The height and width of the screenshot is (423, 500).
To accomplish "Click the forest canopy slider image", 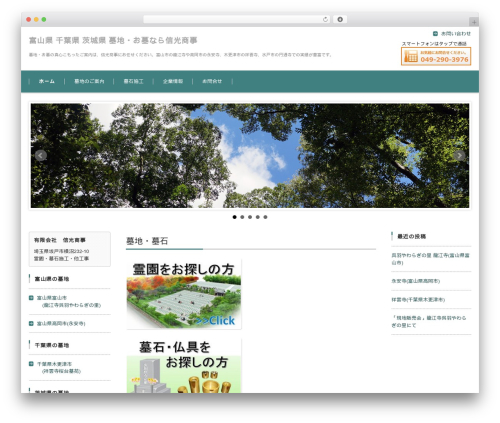I will (x=250, y=156).
